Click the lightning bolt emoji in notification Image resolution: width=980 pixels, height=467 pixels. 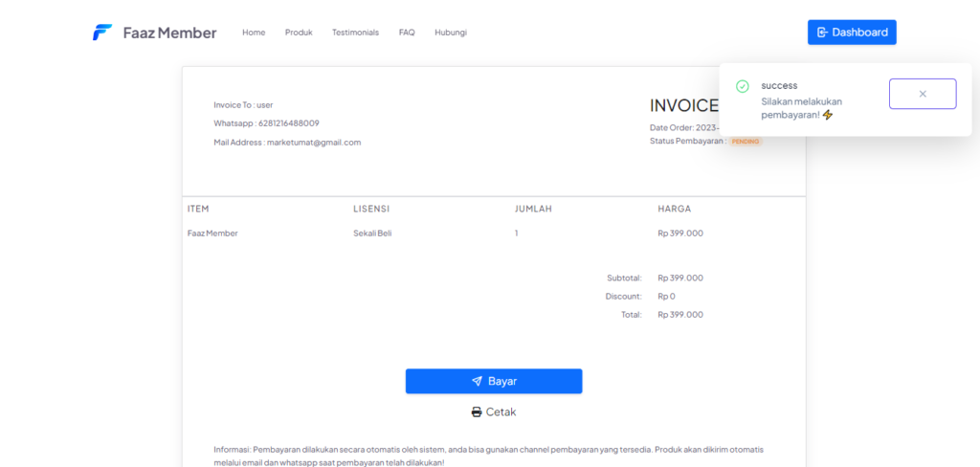point(828,115)
